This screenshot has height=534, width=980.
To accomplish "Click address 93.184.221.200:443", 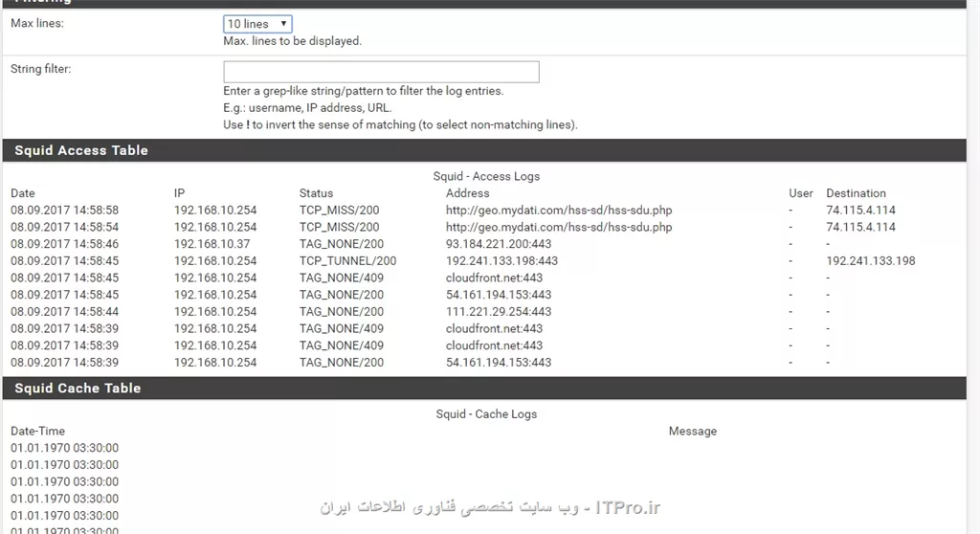I will pyautogui.click(x=499, y=244).
